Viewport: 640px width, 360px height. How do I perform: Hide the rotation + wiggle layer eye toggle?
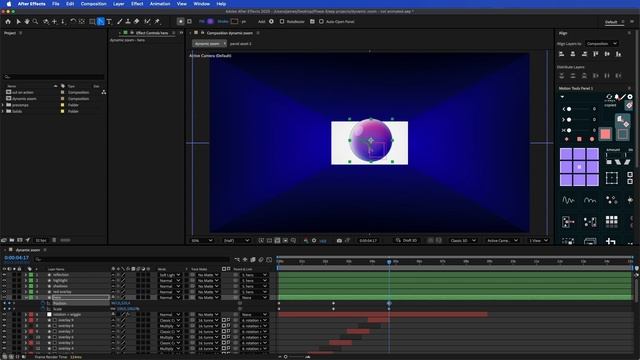(4, 315)
